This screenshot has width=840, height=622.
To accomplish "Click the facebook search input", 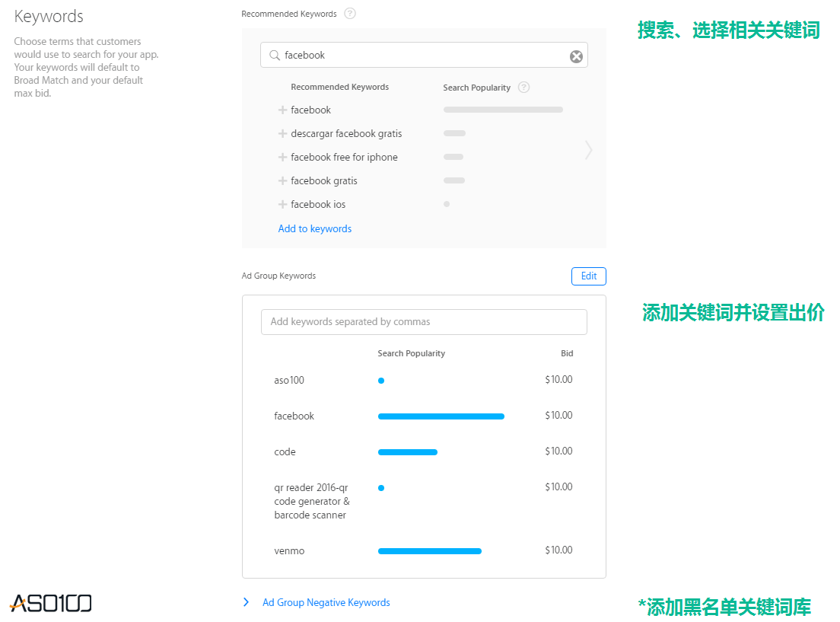I will tap(424, 56).
